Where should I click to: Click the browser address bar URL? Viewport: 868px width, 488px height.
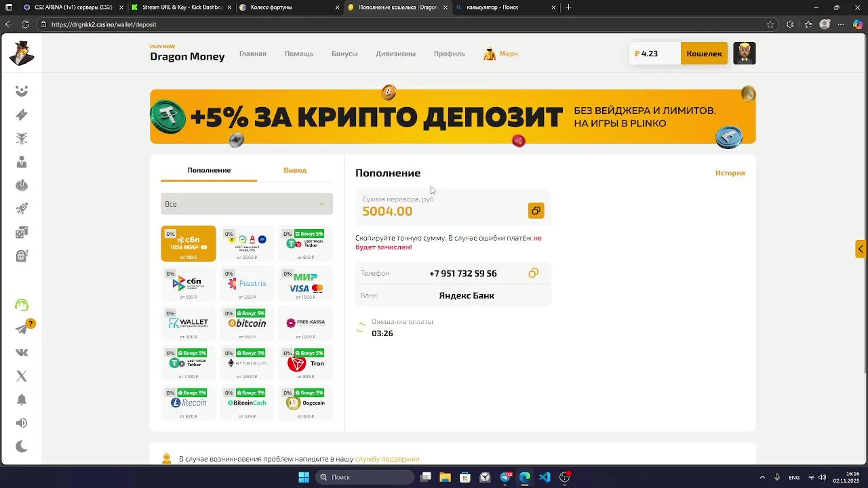104,24
